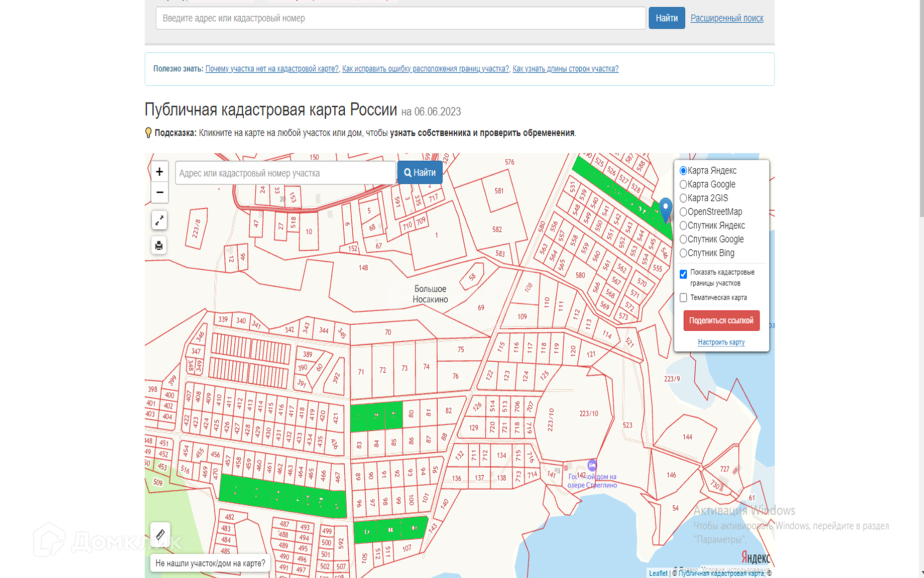Select the Спутник Google radio option
Screen dimensions: 924x578
(x=683, y=239)
